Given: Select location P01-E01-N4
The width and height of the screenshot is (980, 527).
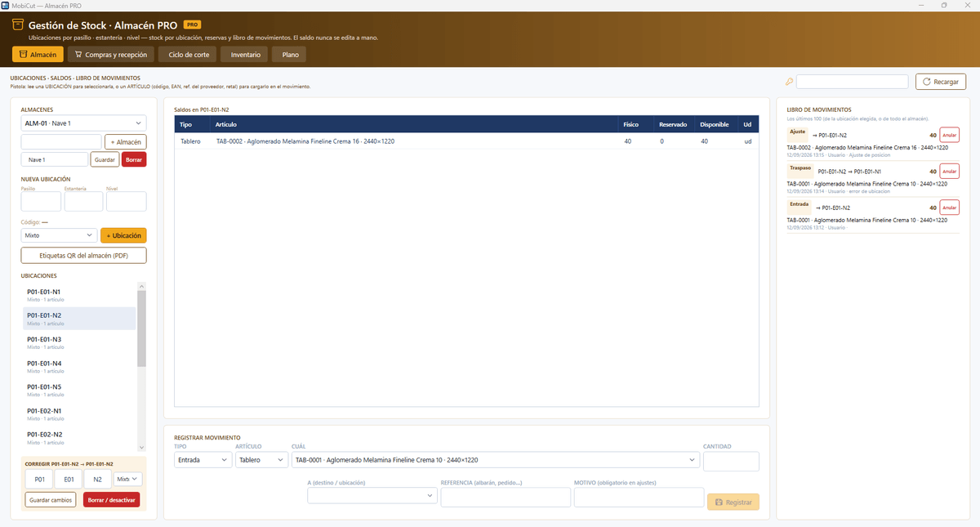Looking at the screenshot, I should [79, 366].
